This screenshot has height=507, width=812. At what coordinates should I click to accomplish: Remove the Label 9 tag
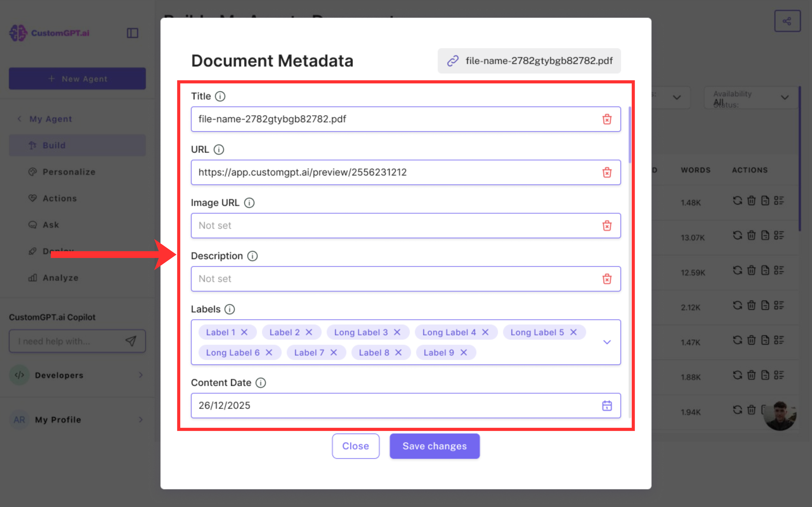tap(463, 352)
